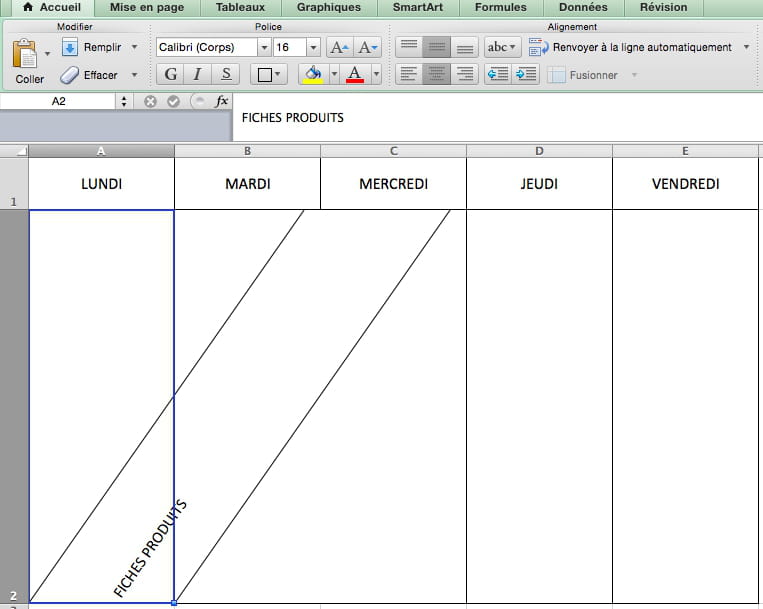This screenshot has height=609, width=763.
Task: Select row 1 header
Action: (x=14, y=183)
